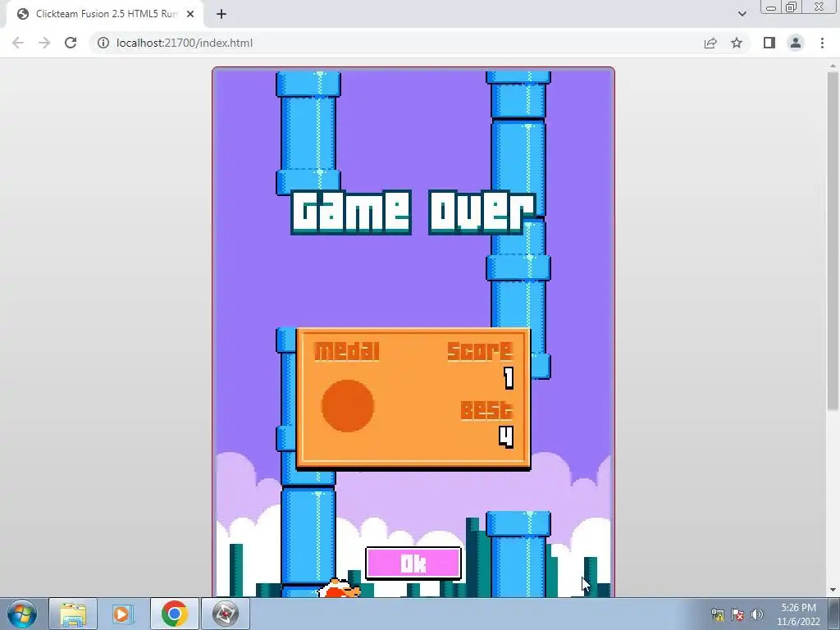Minimize the Chrome window

point(771,7)
